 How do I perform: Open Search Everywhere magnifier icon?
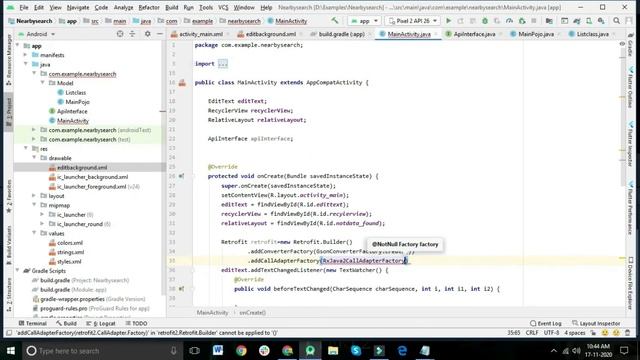click(x=616, y=21)
